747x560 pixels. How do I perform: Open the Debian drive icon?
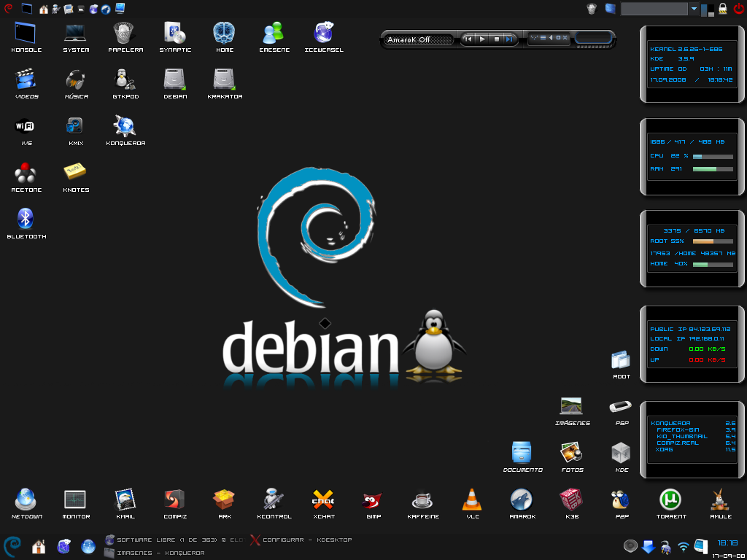(x=174, y=79)
